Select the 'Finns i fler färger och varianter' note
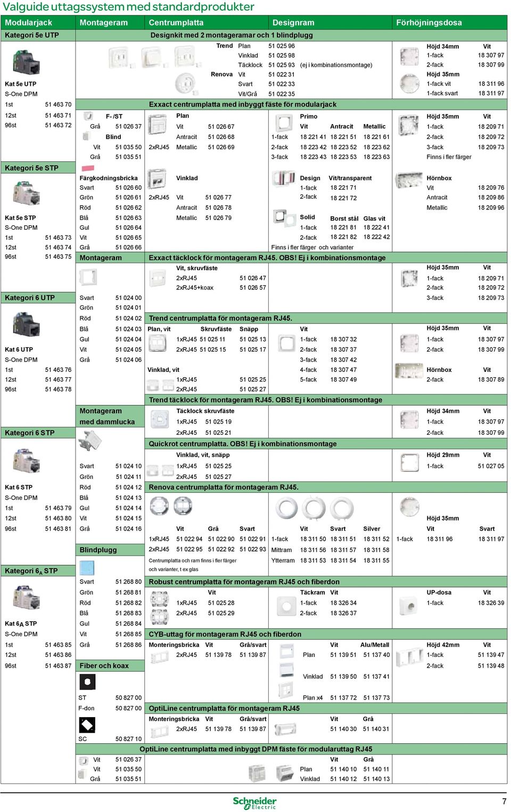511x812 pixels. click(x=312, y=247)
